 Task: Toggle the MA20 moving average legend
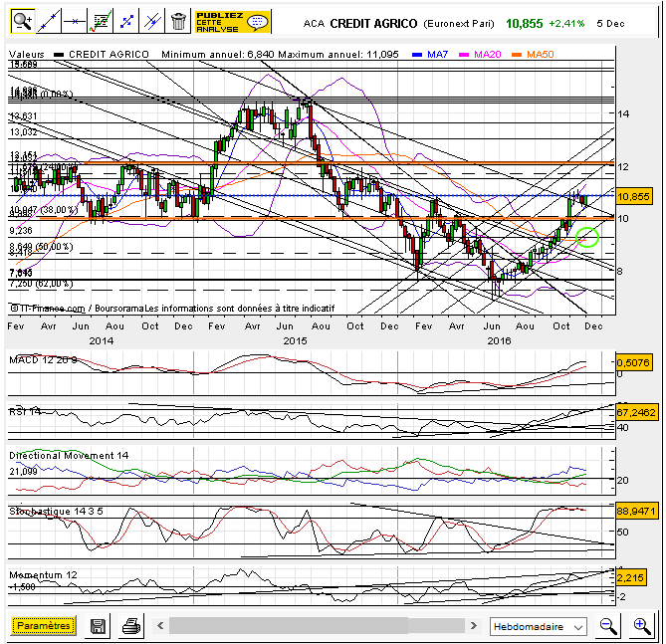point(485,54)
